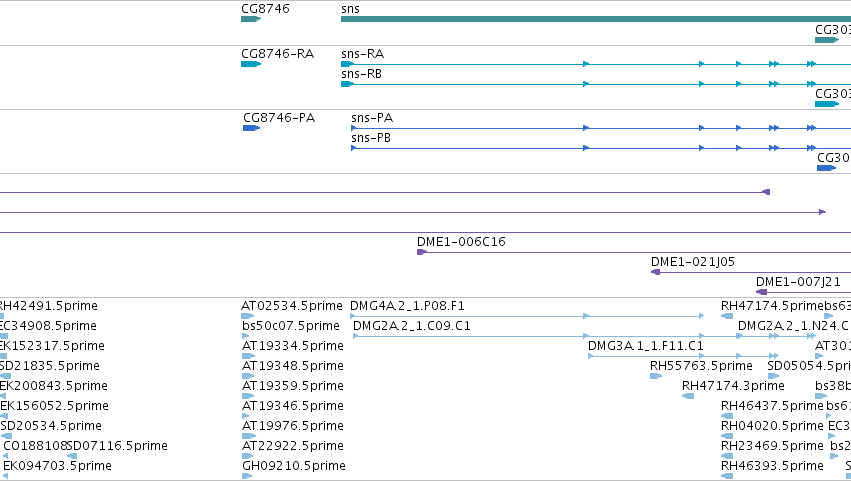Select EST AT19346.5prime
851x481 pixels.
[293, 406]
